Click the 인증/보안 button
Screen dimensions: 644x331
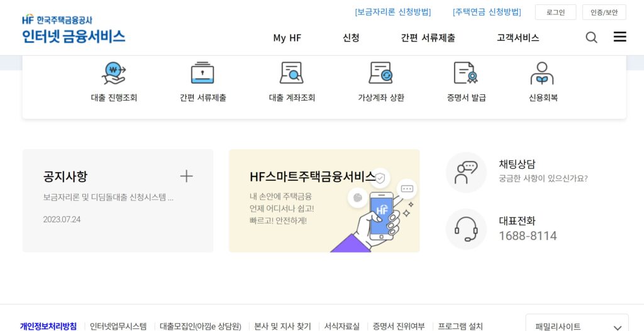[x=604, y=13]
